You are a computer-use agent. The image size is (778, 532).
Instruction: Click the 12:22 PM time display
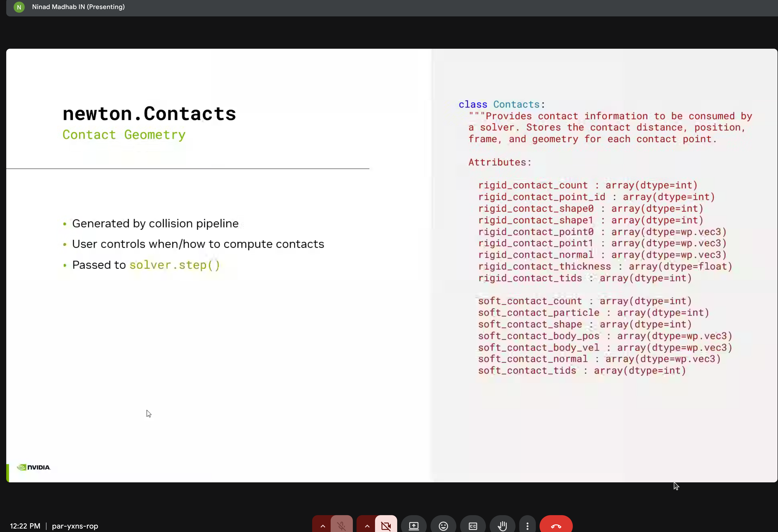pos(25,526)
